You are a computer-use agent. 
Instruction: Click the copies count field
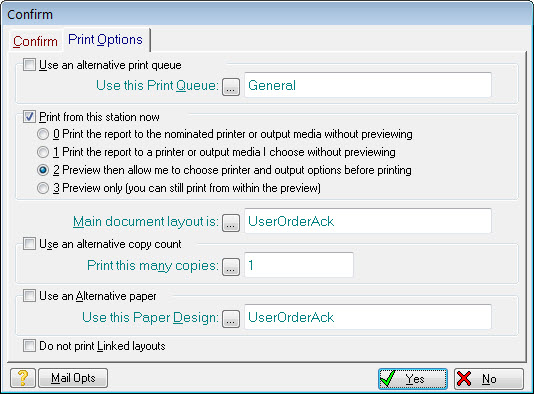299,265
